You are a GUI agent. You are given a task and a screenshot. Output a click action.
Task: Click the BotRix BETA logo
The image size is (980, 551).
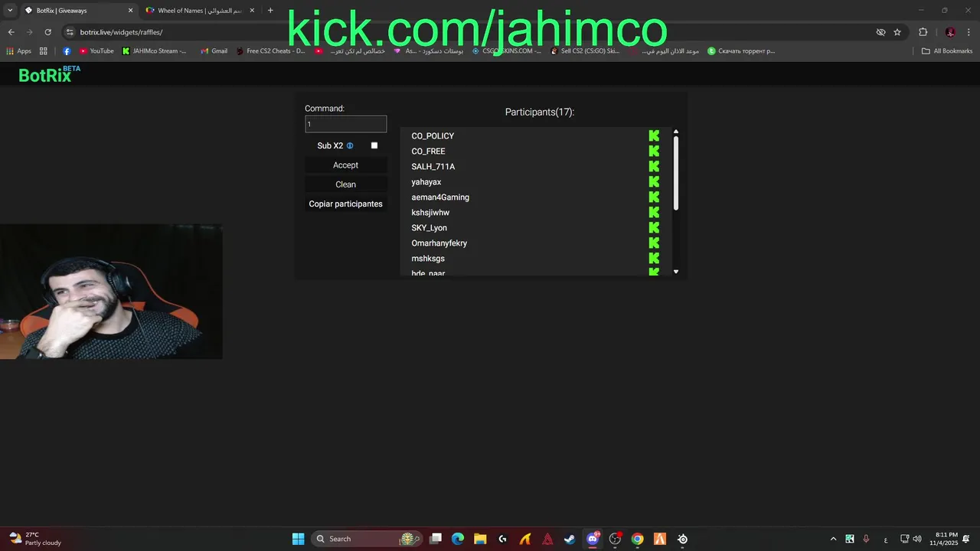(x=49, y=74)
